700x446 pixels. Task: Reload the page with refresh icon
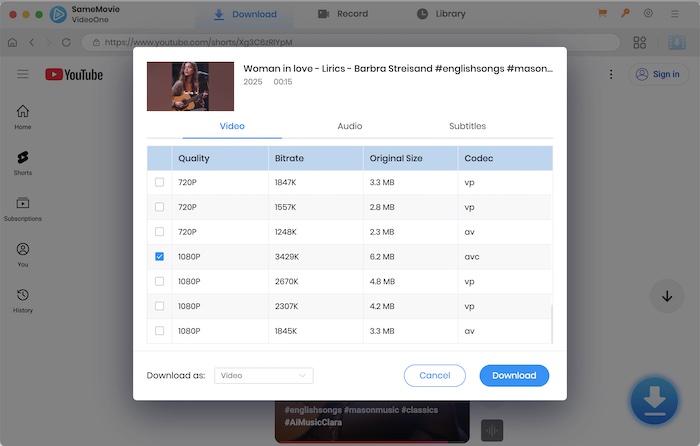point(66,42)
